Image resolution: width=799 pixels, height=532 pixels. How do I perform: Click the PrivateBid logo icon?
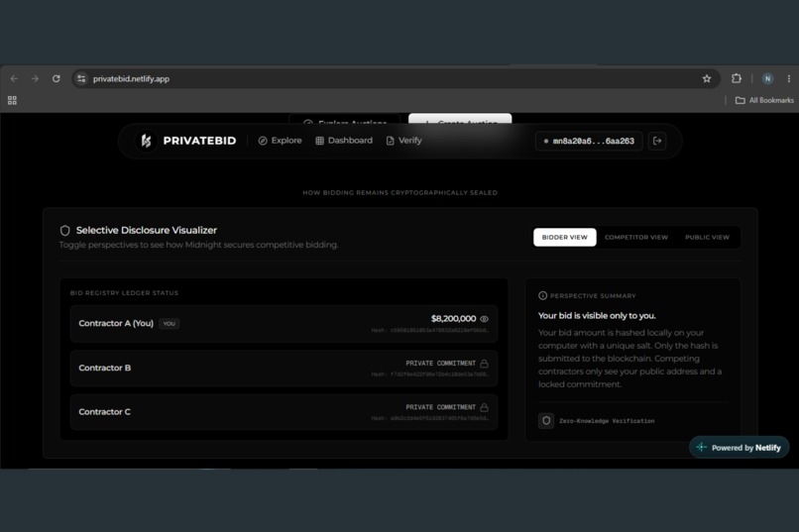(x=147, y=141)
